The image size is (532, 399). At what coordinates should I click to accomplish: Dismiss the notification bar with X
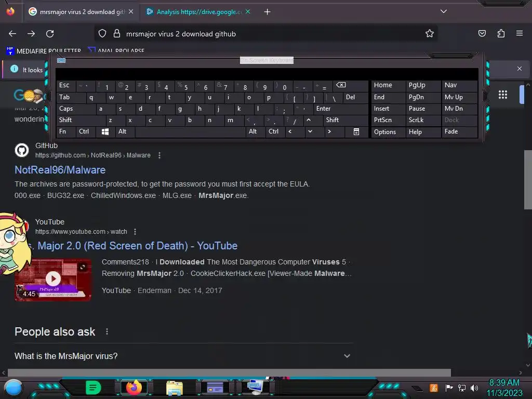[x=520, y=69]
